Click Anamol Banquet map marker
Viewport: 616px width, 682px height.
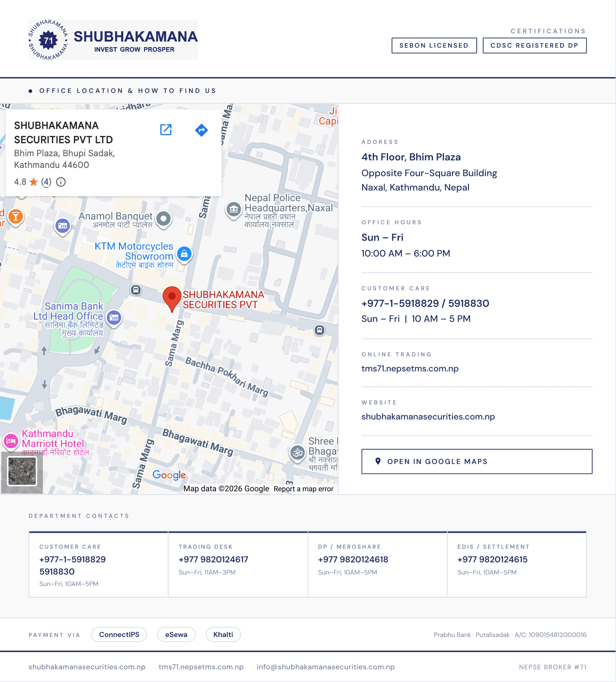click(x=164, y=219)
